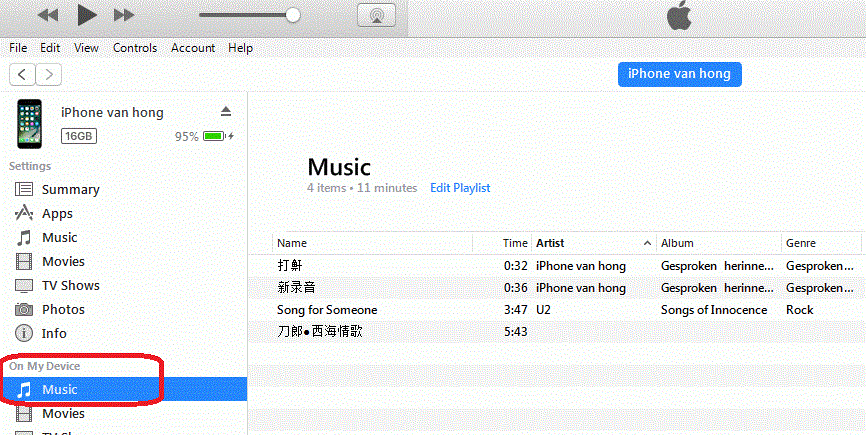Adjust the volume slider knob

[x=293, y=15]
